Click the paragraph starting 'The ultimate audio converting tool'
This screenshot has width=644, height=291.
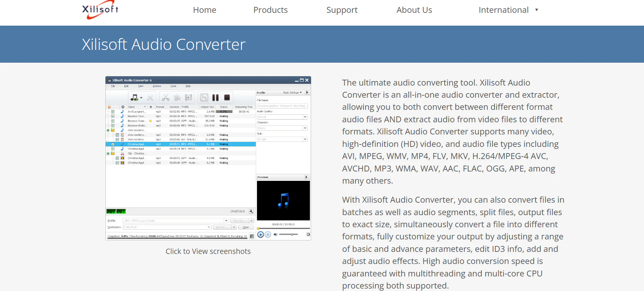click(453, 132)
